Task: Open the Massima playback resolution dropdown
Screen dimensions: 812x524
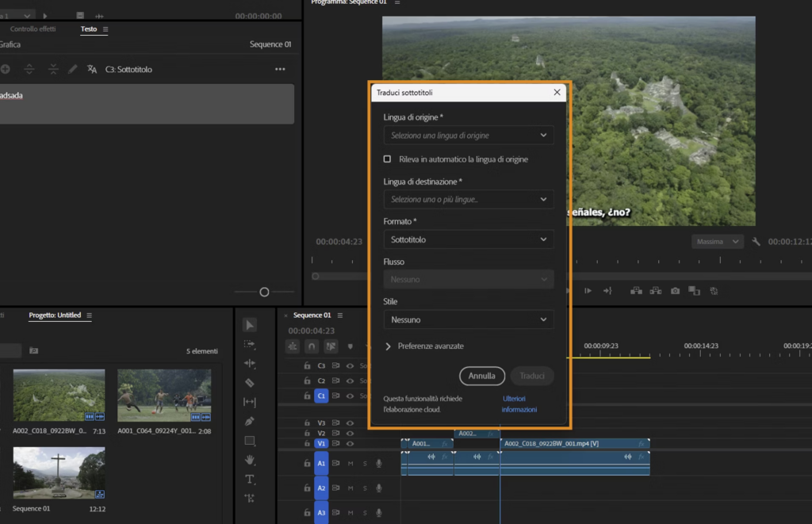Action: click(x=717, y=241)
